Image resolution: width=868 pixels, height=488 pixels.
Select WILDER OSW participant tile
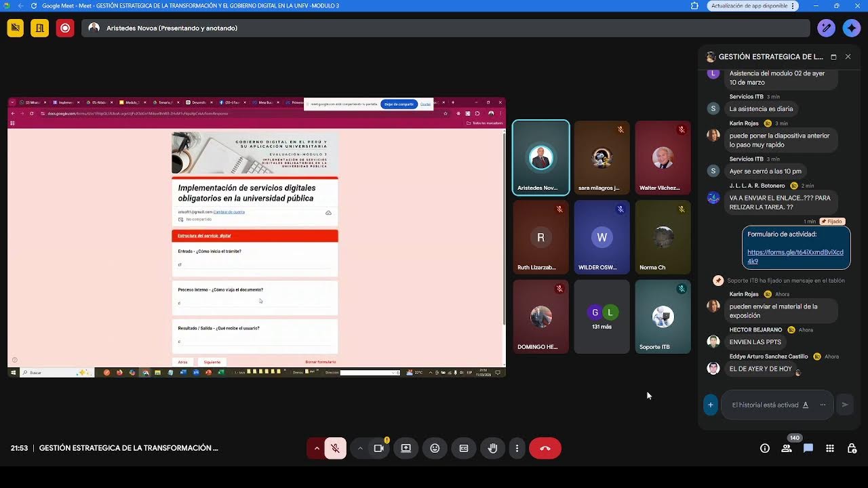tap(602, 237)
